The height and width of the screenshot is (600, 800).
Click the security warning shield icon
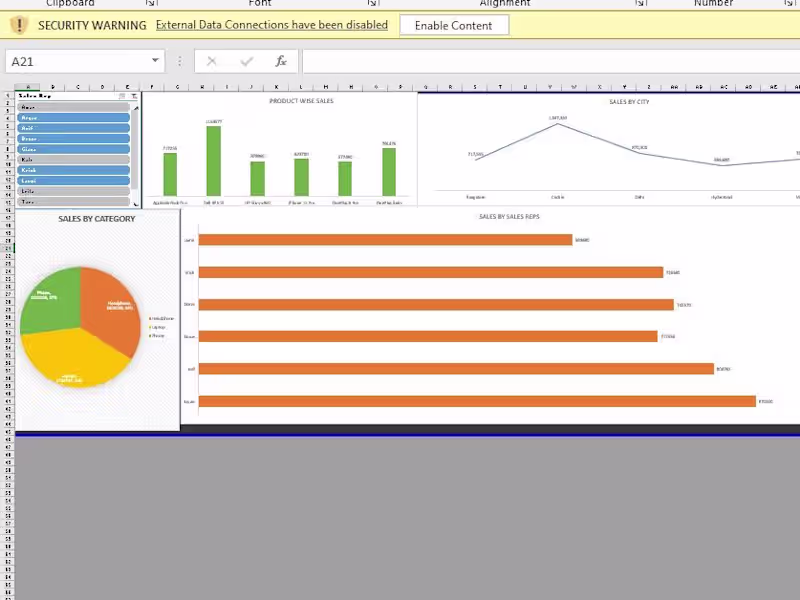[19, 25]
